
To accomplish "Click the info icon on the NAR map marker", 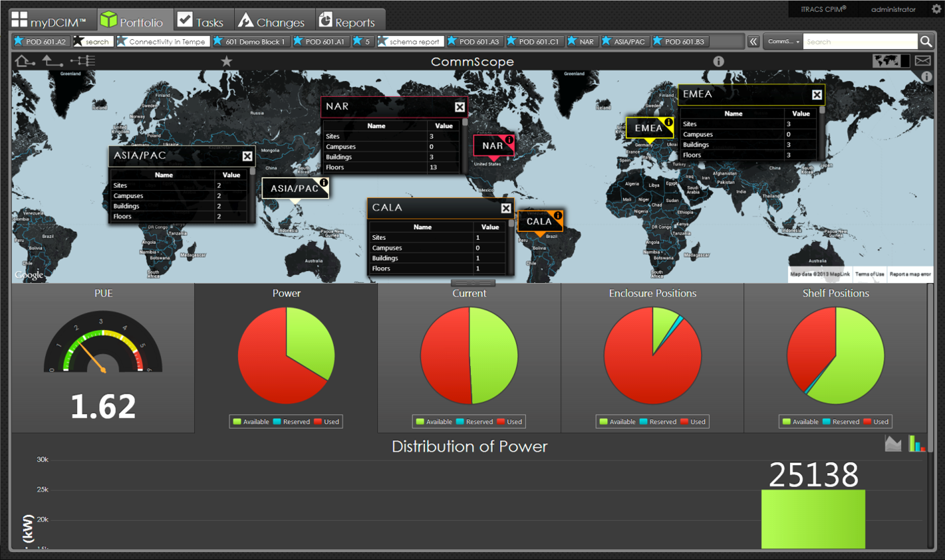I will (x=509, y=140).
